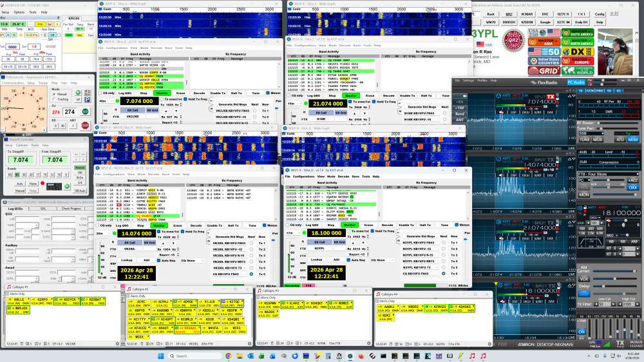
Task: Click the green round button in SteppIR Controller
Action: pyautogui.click(x=67, y=186)
